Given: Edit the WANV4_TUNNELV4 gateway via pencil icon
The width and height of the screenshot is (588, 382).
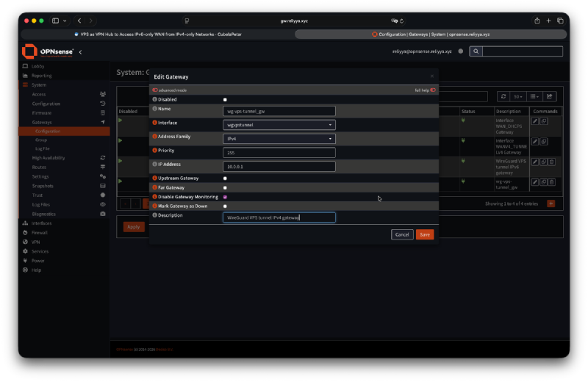Looking at the screenshot, I should pos(535,141).
